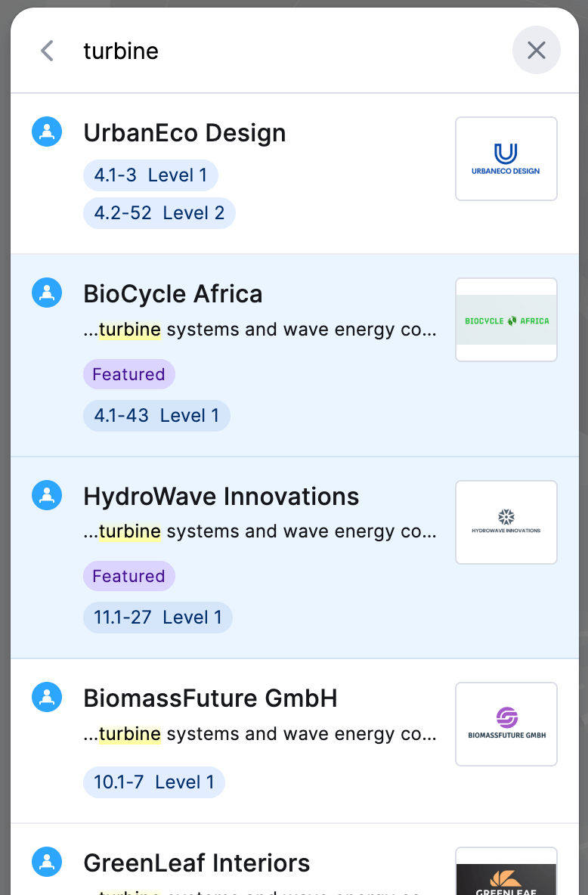Open HydroWave Innovations logo thumbnail
Image resolution: width=588 pixels, height=895 pixels.
coord(506,522)
